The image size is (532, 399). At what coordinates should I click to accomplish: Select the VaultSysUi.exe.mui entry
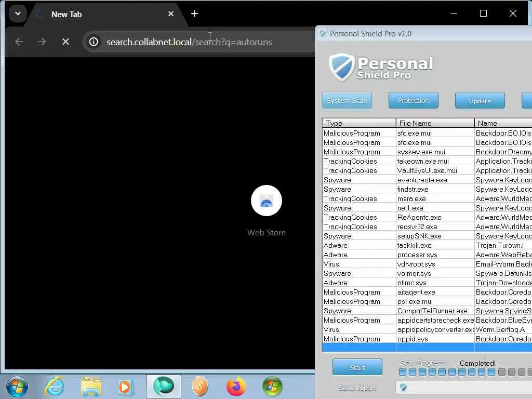point(427,170)
